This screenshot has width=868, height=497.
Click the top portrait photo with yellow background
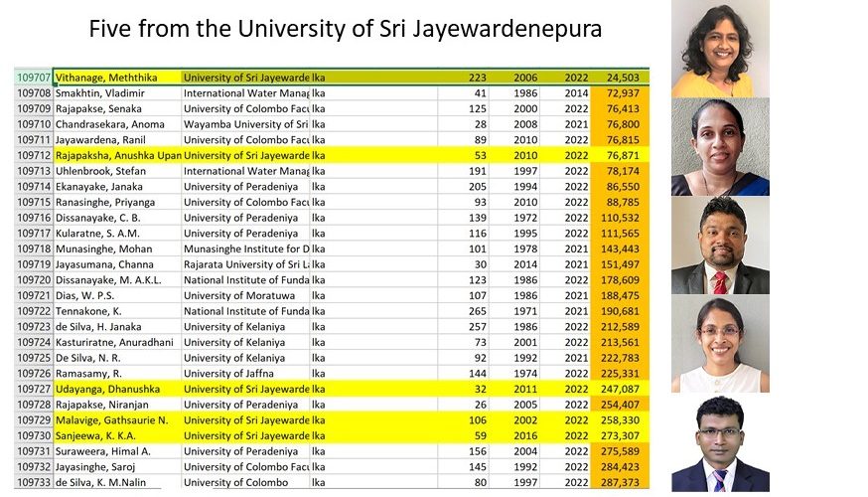click(x=719, y=49)
